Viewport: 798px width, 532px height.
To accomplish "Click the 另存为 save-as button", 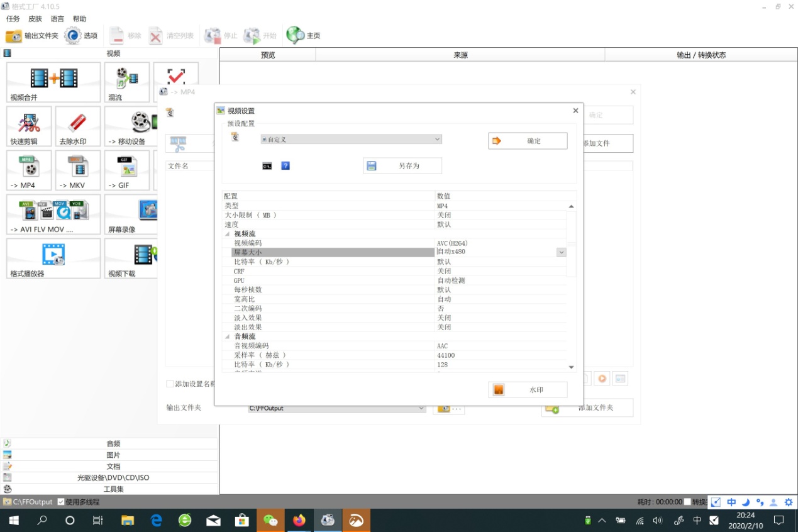I will tap(402, 166).
